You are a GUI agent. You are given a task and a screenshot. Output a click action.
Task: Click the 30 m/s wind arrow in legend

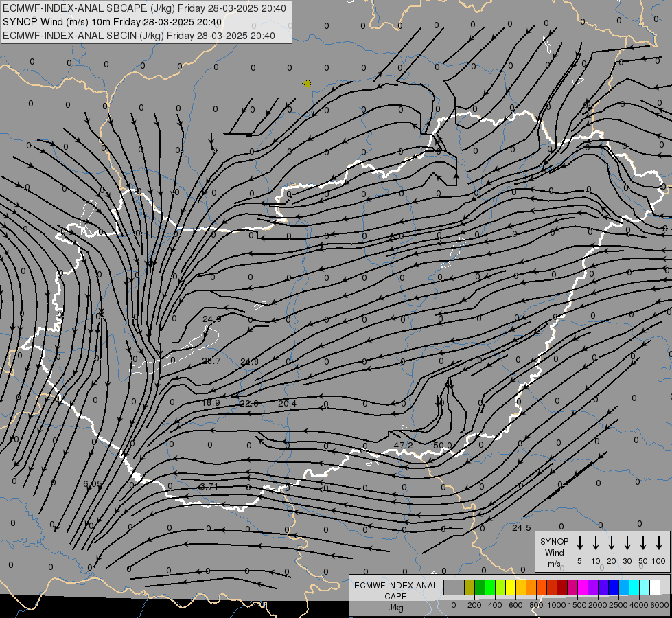click(627, 543)
